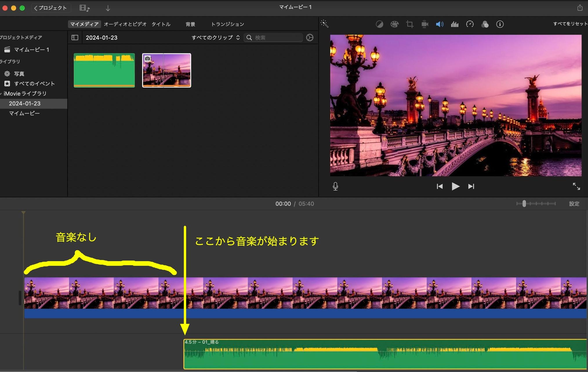Click the preview viewer image

[x=456, y=105]
